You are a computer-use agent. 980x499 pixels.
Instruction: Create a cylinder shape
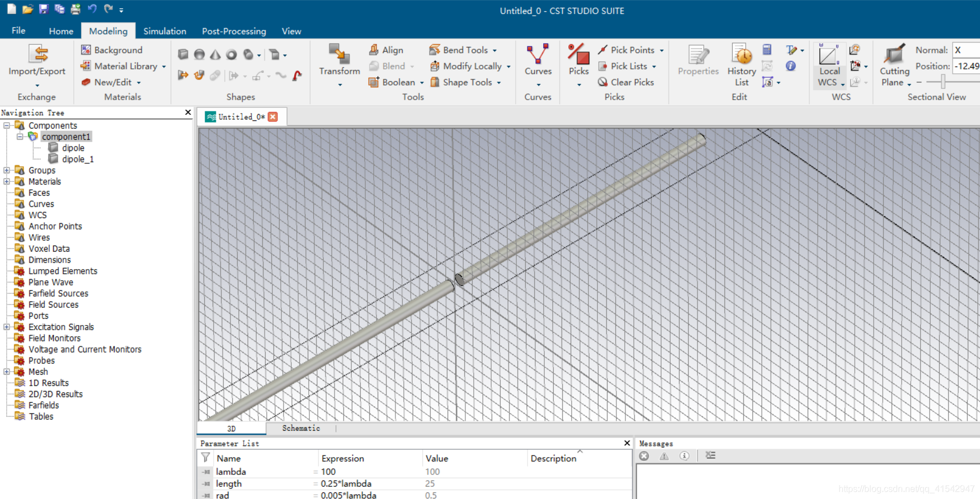click(248, 54)
